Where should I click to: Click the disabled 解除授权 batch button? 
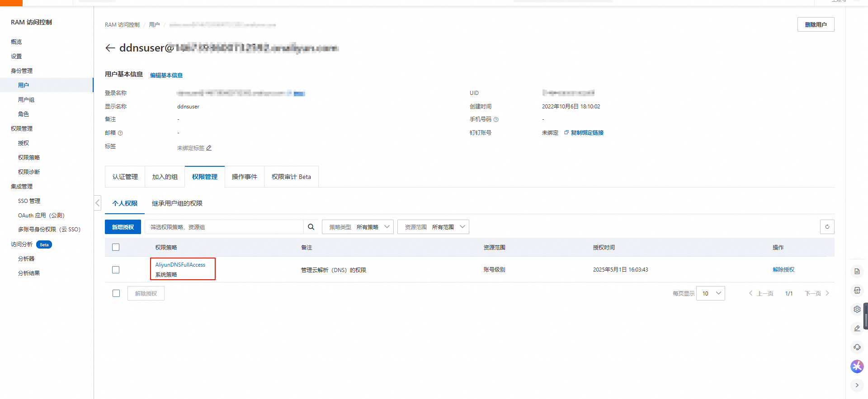pyautogui.click(x=146, y=293)
